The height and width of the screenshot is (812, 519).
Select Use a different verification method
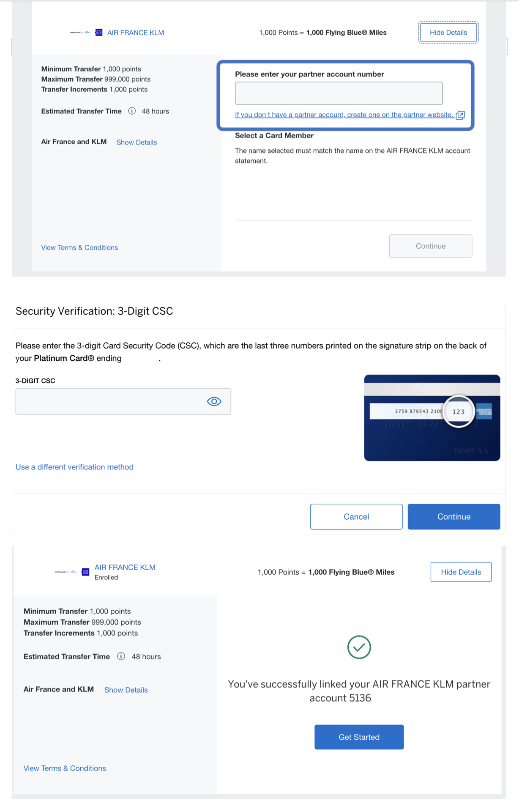74,467
